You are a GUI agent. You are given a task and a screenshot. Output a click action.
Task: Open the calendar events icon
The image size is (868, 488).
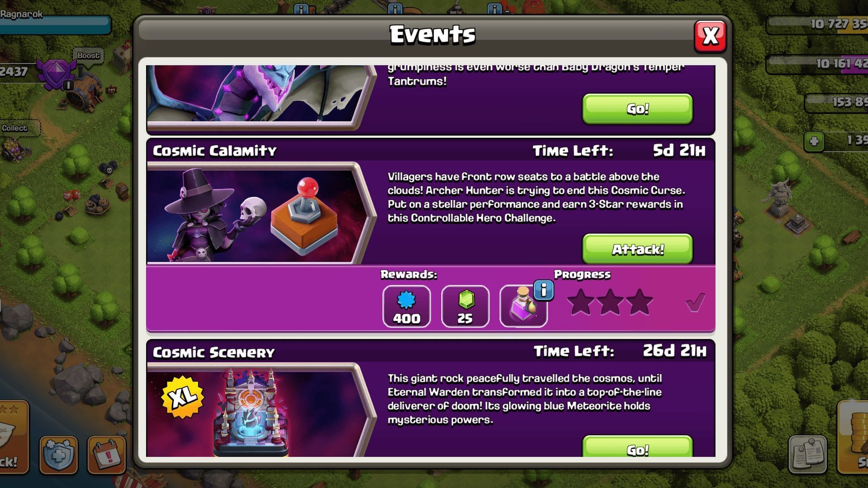106,455
